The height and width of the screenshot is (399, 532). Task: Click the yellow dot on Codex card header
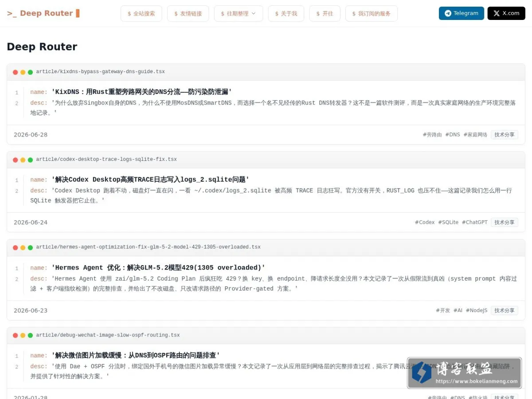23,160
